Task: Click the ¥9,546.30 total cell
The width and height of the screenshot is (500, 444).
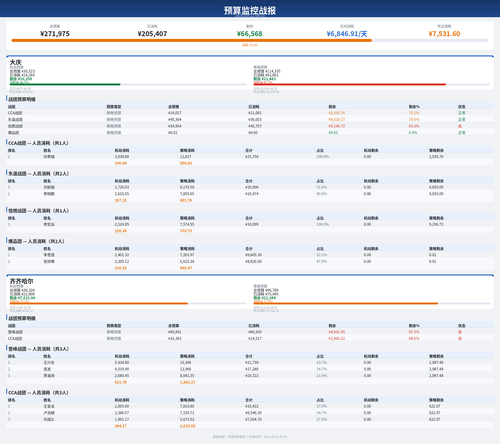Action: coord(253,413)
